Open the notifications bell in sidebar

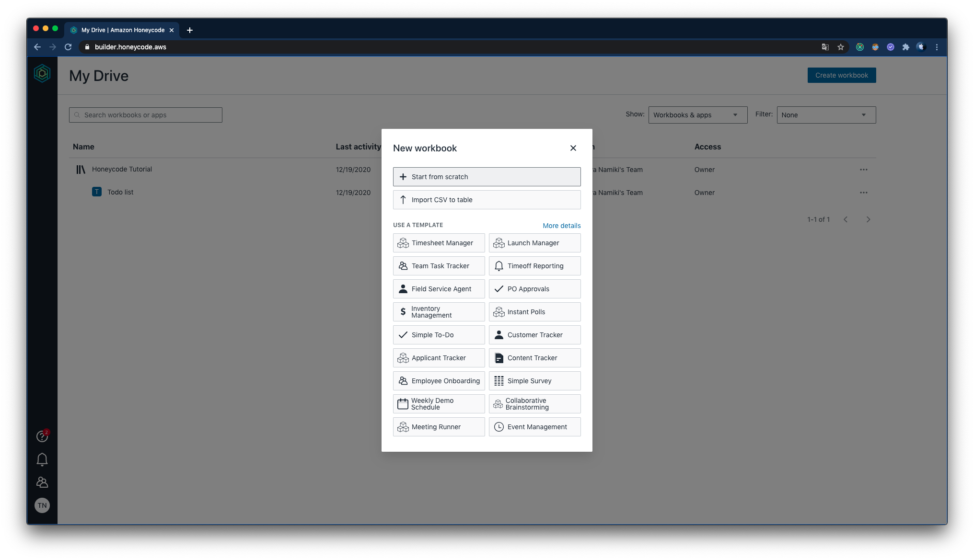tap(42, 459)
